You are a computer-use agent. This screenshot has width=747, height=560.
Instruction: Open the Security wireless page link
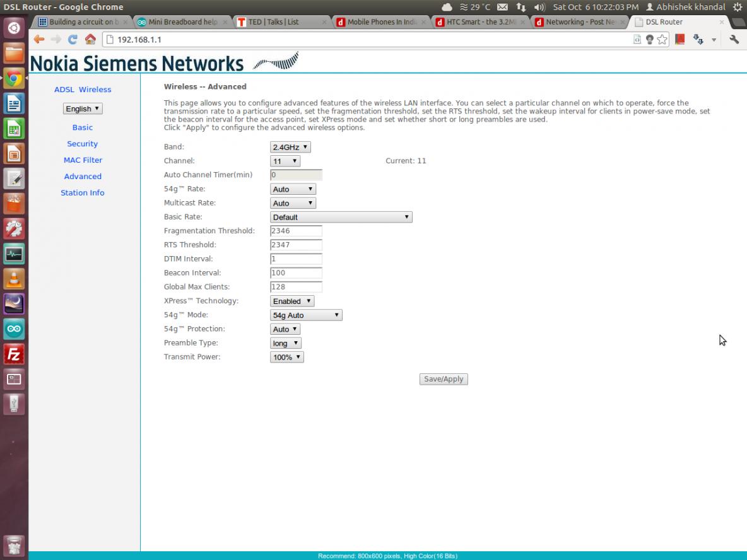83,144
